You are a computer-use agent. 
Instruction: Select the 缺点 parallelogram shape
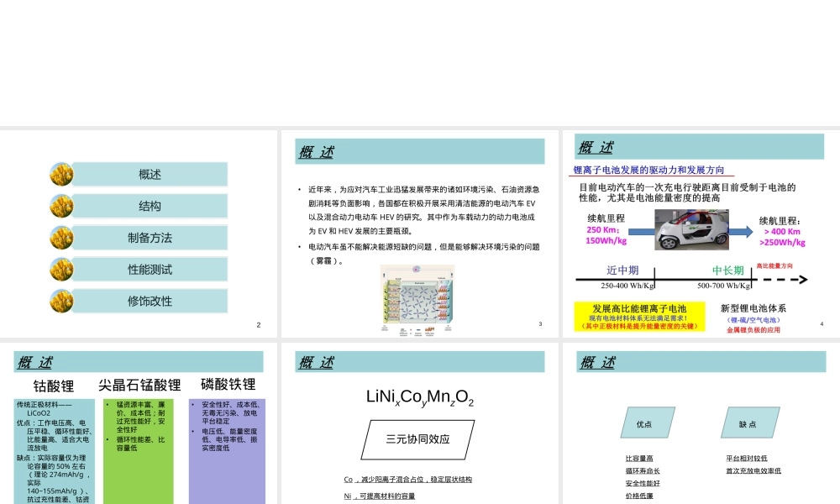(750, 423)
